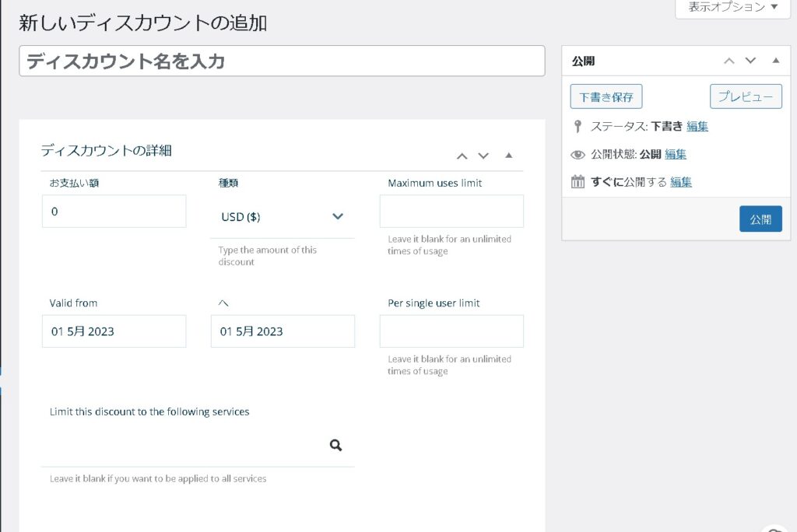Move ディスカウントの詳細 panel up
The height and width of the screenshot is (532, 797).
pyautogui.click(x=462, y=156)
